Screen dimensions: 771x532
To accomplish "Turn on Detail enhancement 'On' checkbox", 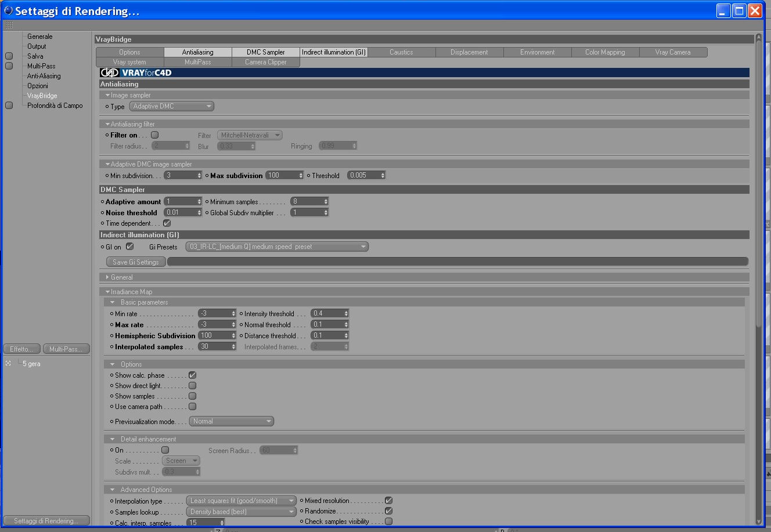I will click(165, 450).
